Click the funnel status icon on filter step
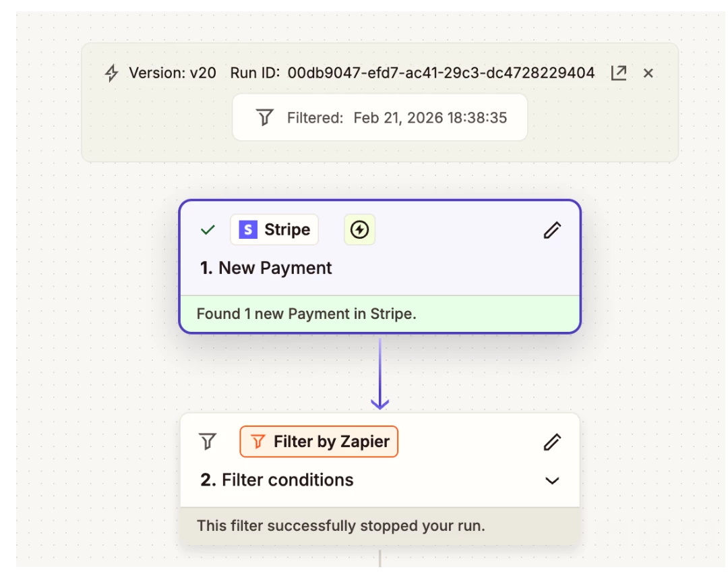The width and height of the screenshot is (728, 576). pyautogui.click(x=208, y=441)
